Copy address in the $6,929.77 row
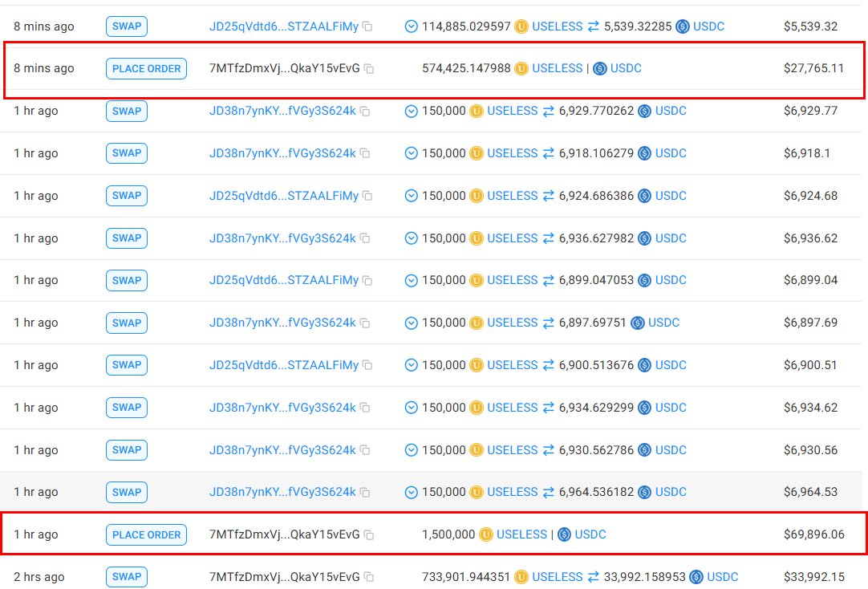Image resolution: width=868 pixels, height=589 pixels. (365, 112)
